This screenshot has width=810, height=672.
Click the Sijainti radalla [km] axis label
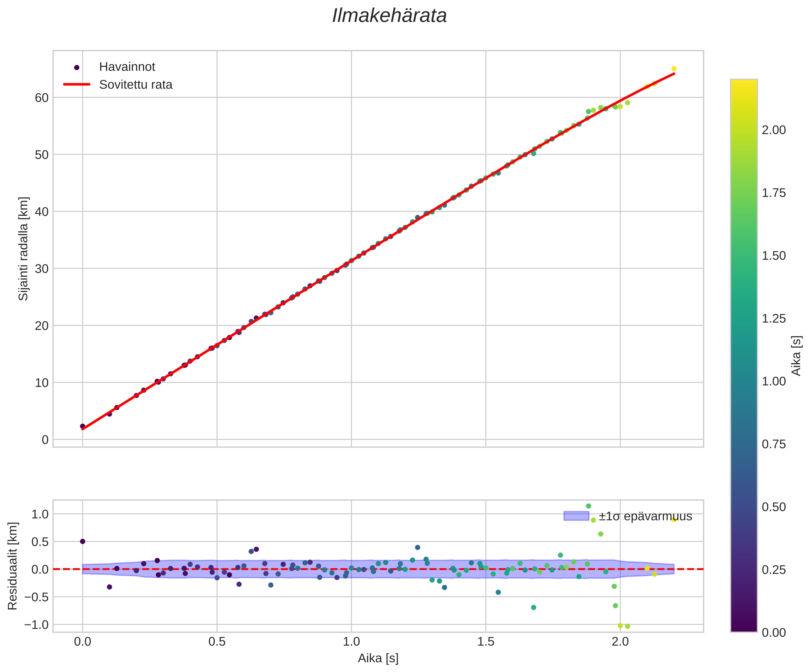(x=24, y=249)
